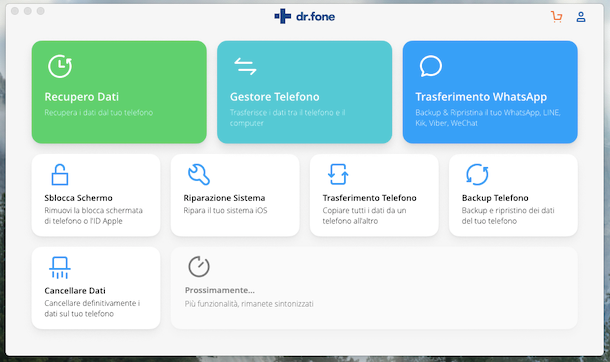Click 'Rimuovi la blocca schermata' description

[93, 216]
